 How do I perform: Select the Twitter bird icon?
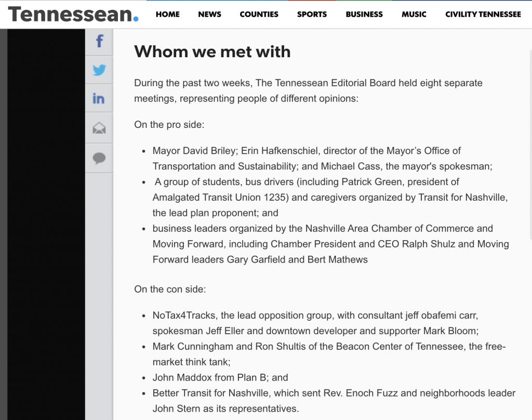click(99, 70)
